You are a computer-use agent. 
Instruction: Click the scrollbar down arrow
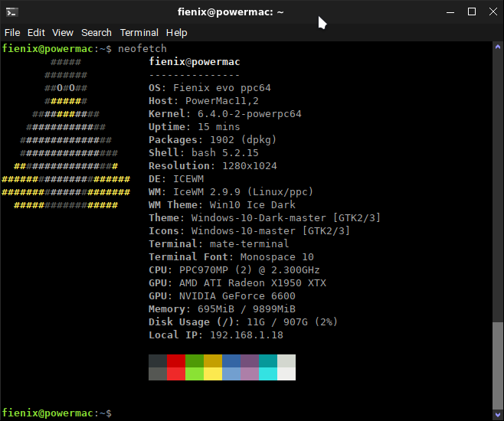(x=498, y=415)
